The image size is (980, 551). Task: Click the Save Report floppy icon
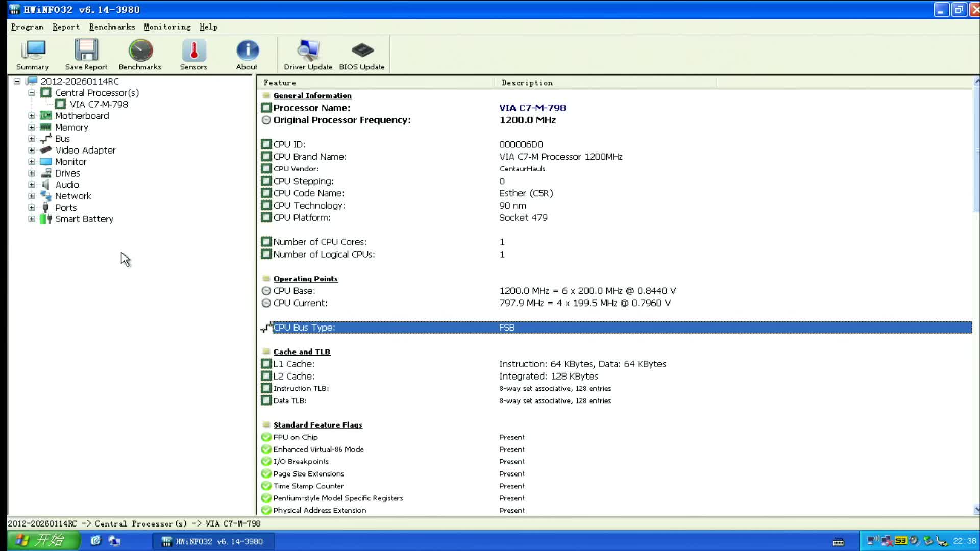[86, 51]
